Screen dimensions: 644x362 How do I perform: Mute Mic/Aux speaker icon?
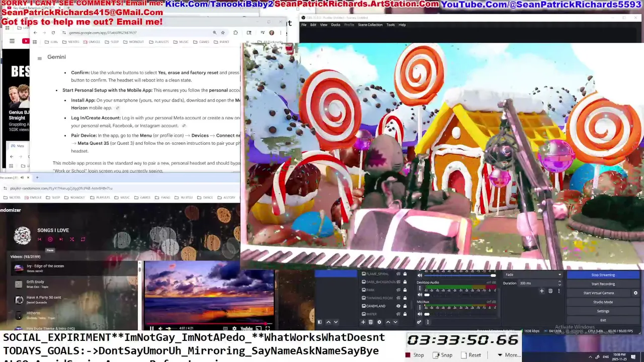click(x=420, y=314)
